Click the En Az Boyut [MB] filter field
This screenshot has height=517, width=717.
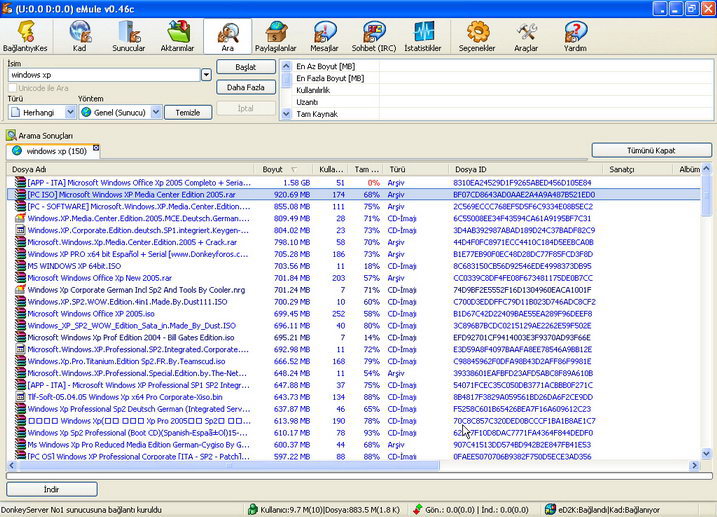point(545,66)
